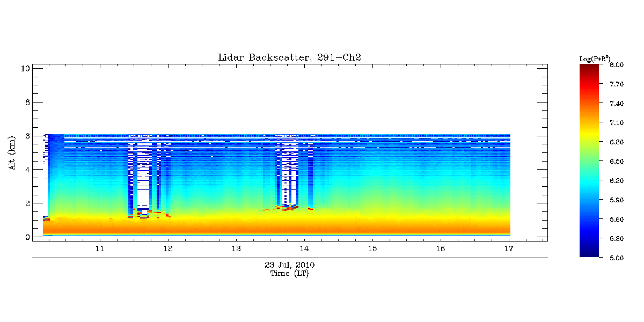
Task: Click the colorbar value 5.90
Action: (x=616, y=200)
